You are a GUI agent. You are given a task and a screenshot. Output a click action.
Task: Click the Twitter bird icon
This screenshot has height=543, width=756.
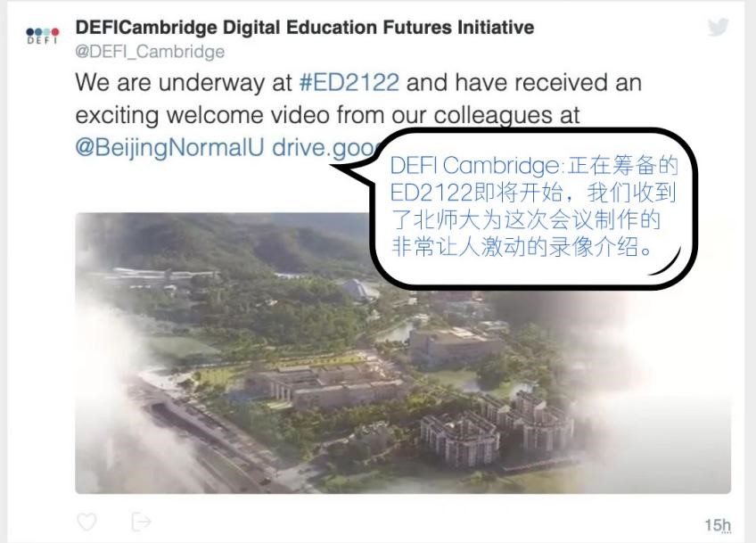[x=718, y=27]
